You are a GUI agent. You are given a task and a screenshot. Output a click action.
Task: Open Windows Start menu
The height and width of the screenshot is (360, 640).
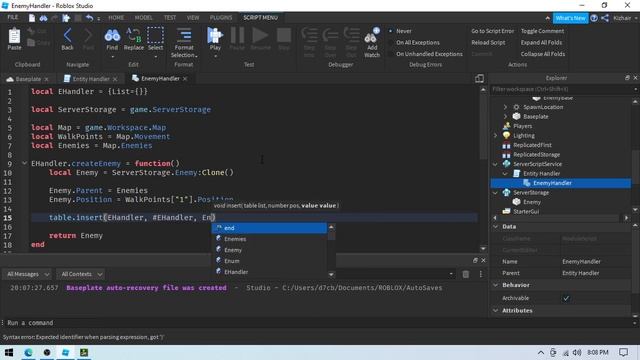9,352
